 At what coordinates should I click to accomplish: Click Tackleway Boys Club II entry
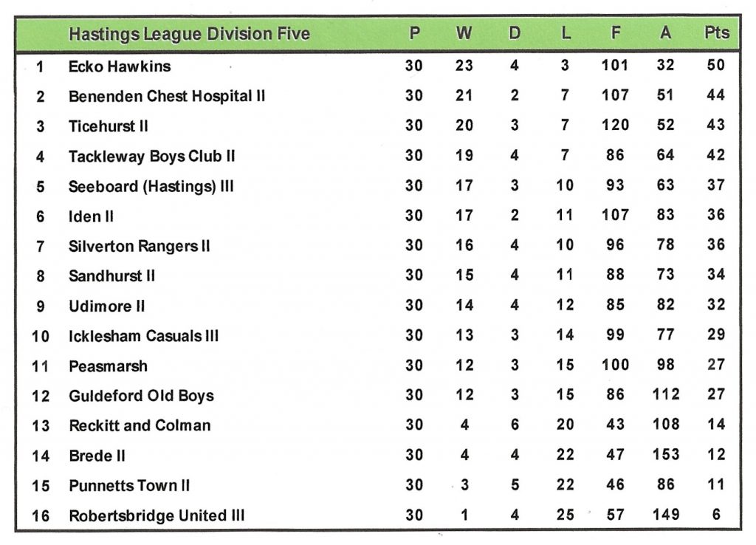click(151, 157)
